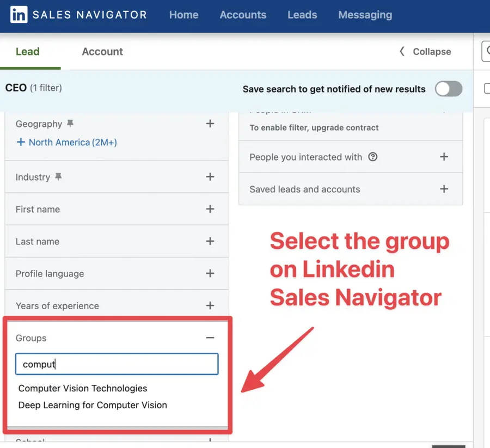Expand the Years of experience filter
490x448 pixels.
click(210, 305)
